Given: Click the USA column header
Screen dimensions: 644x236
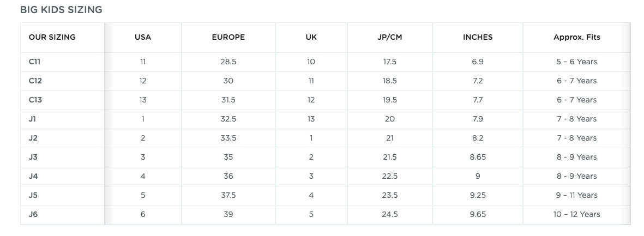Looking at the screenshot, I should (x=143, y=38).
